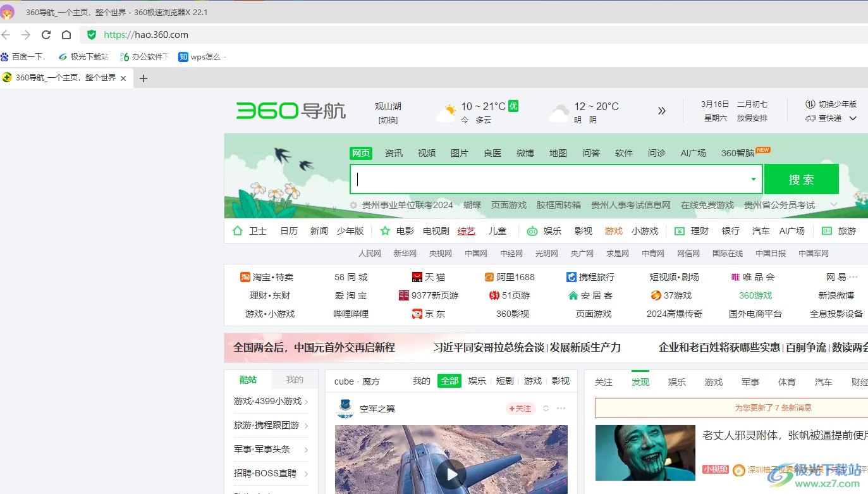Open a new tab with plus button
The image size is (868, 494).
[144, 78]
